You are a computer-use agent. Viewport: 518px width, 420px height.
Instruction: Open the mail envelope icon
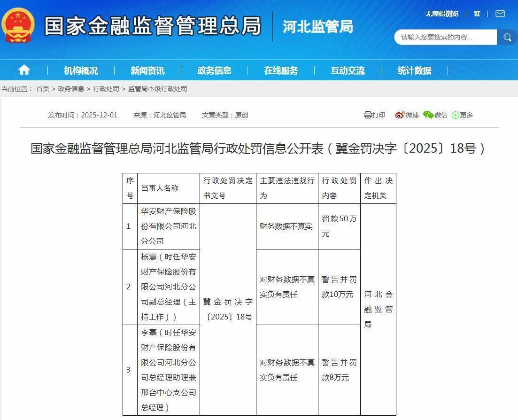click(500, 14)
